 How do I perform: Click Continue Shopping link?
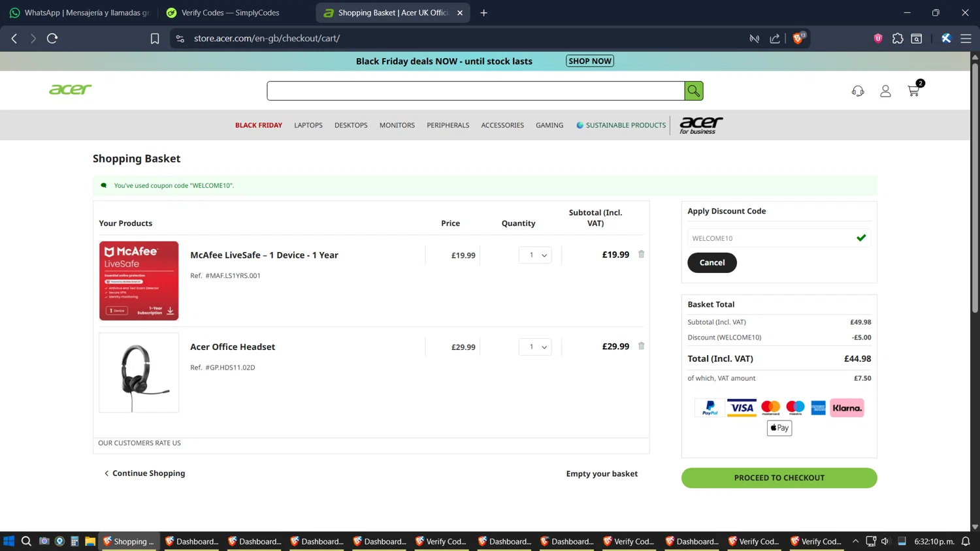[x=144, y=473]
